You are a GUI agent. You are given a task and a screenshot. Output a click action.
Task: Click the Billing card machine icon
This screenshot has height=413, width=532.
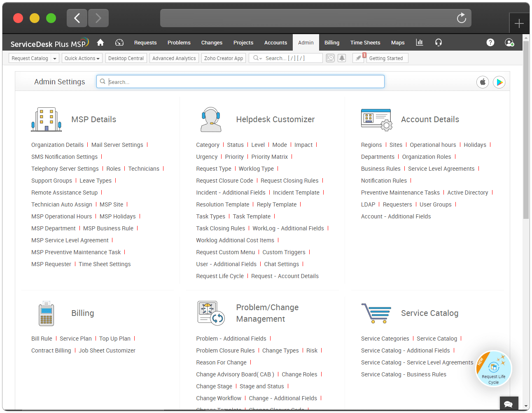click(47, 313)
